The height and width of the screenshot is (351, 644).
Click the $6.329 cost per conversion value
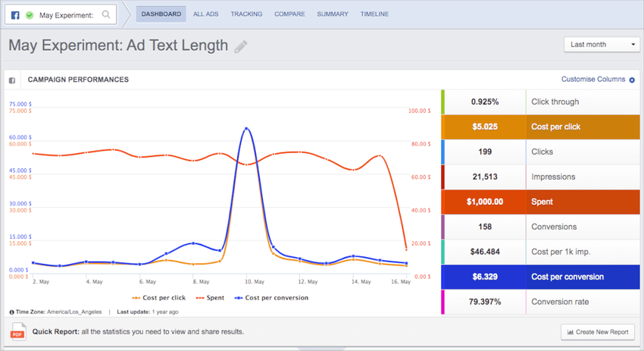coord(485,277)
